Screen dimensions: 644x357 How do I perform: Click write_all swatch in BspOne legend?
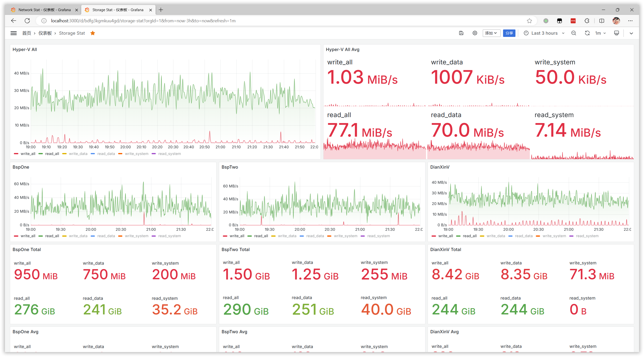pyautogui.click(x=16, y=236)
